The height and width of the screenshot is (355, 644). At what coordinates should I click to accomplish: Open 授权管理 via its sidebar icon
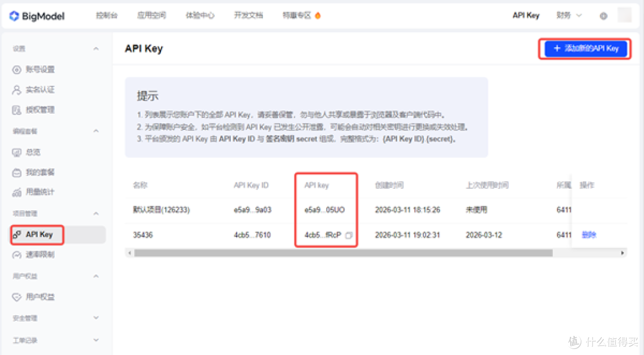(x=17, y=110)
